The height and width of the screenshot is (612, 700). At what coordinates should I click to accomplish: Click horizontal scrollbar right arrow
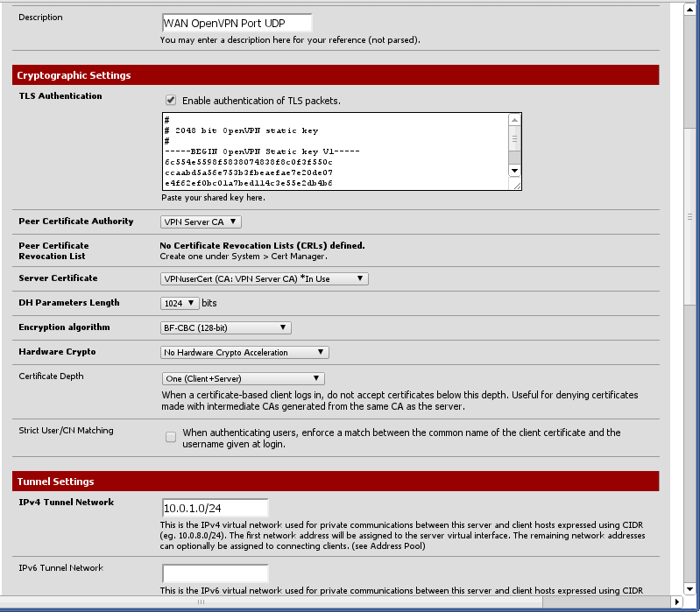pyautogui.click(x=677, y=601)
